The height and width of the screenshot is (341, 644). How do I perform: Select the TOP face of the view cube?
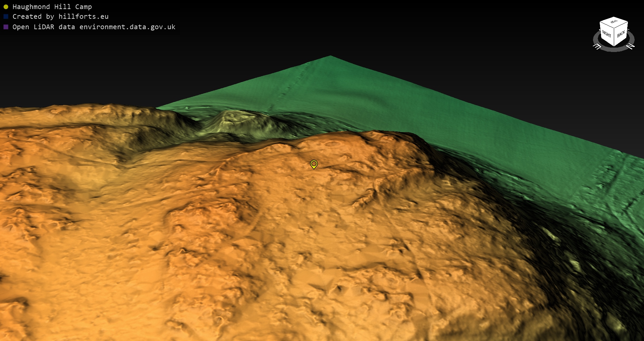614,22
